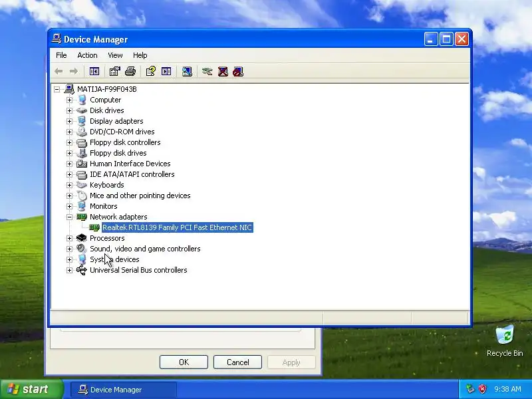The image size is (532, 399).
Task: Expand the Monitors category
Action: tap(69, 206)
